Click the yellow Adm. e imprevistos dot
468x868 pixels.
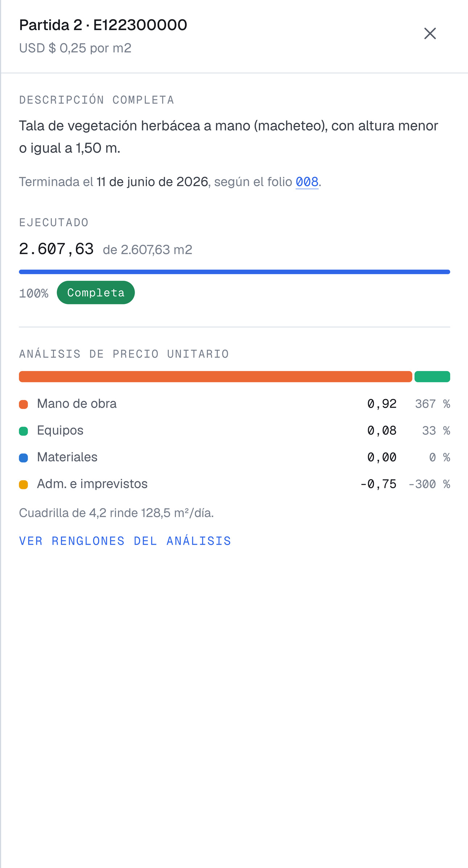(24, 485)
